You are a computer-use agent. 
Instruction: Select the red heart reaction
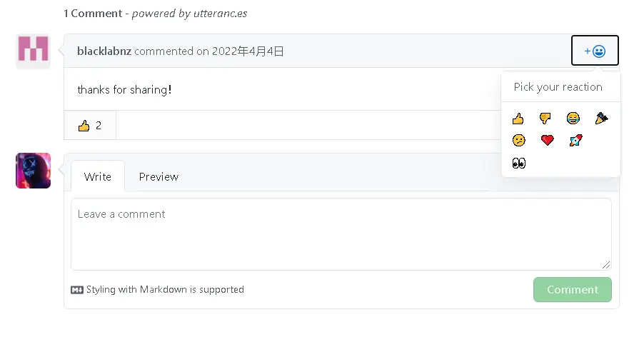547,141
